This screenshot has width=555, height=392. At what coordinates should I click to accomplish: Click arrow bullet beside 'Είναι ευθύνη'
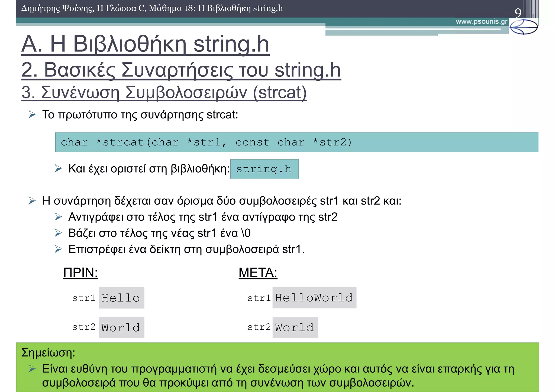(32, 369)
